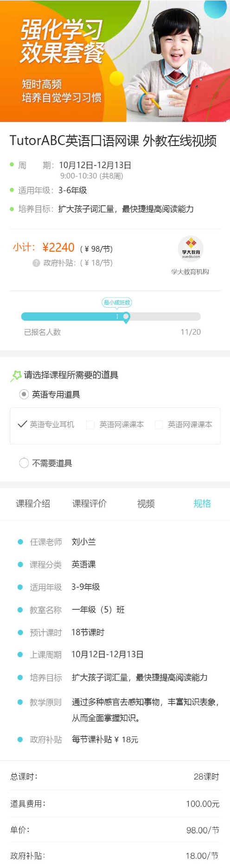
Task: Click the ¥2240 subtotal price
Action: tap(58, 247)
